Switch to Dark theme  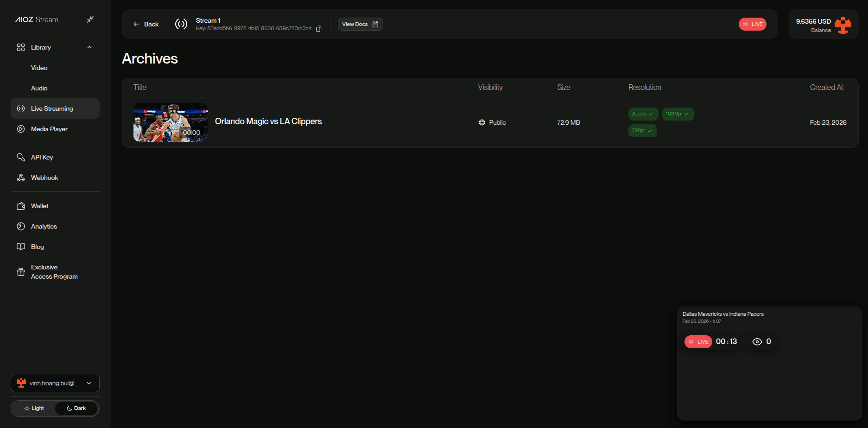click(76, 408)
